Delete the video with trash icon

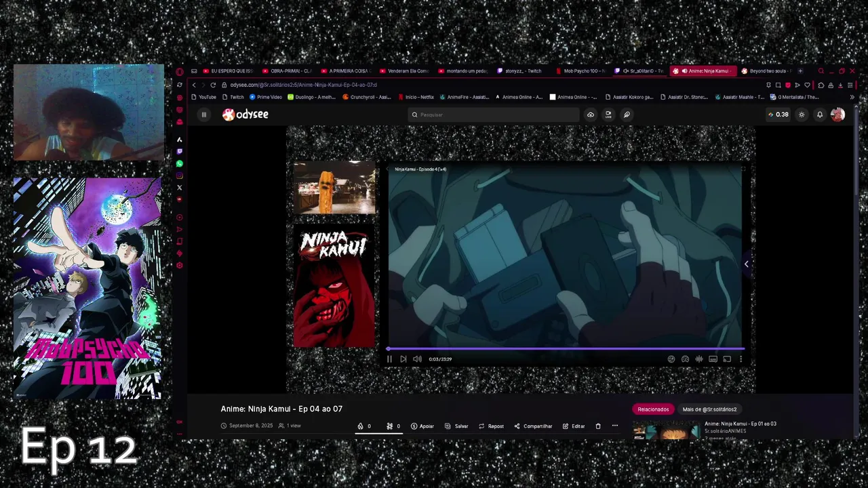[598, 426]
